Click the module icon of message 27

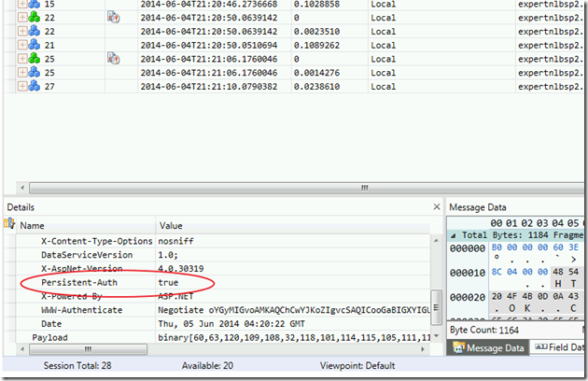32,86
